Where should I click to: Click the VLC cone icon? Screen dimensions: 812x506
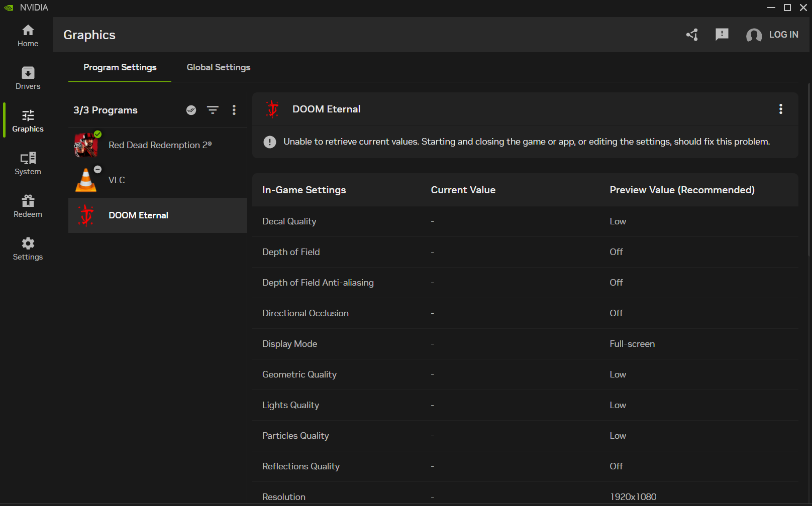pos(86,180)
